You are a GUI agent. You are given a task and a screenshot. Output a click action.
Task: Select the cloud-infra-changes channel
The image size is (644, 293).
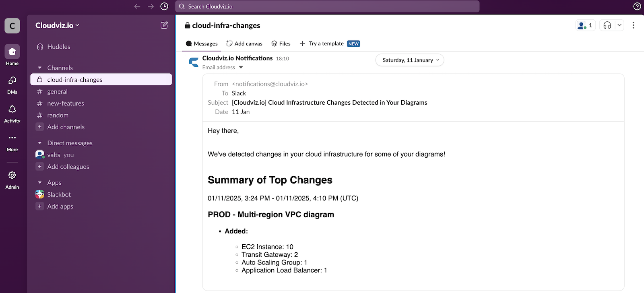[101, 80]
